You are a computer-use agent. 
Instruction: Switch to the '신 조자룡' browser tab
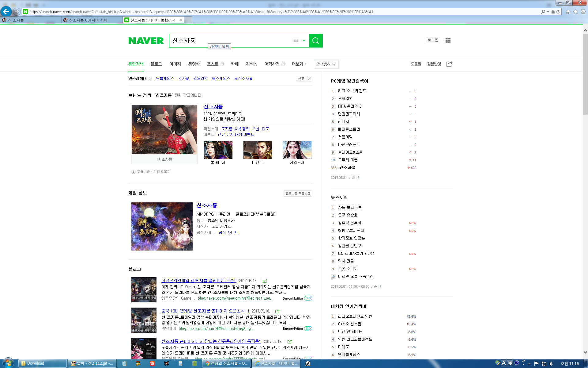click(x=31, y=20)
